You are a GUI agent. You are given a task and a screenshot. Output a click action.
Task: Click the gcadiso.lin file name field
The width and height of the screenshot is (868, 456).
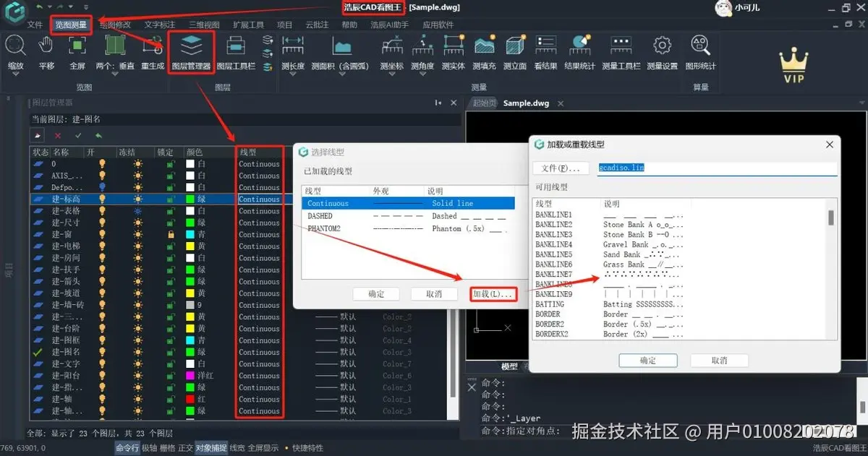(717, 168)
